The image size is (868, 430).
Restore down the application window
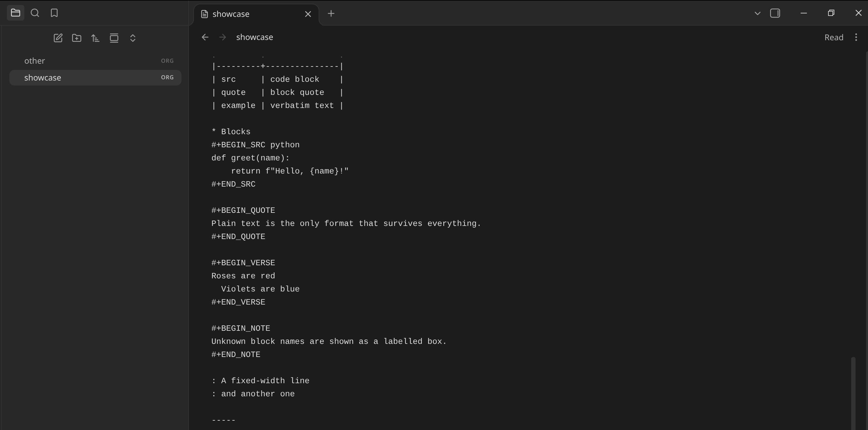click(831, 13)
